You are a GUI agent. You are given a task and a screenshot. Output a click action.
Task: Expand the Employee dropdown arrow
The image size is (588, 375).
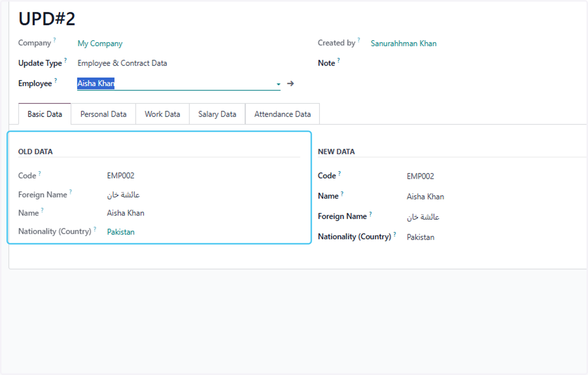pos(278,84)
